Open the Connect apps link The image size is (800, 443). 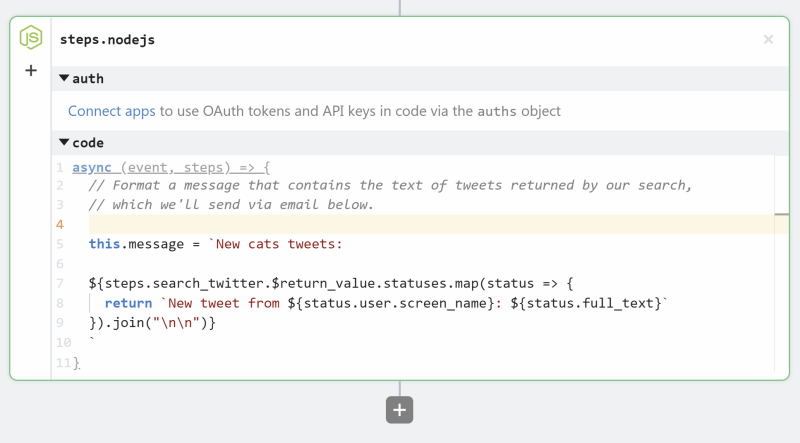[x=112, y=111]
